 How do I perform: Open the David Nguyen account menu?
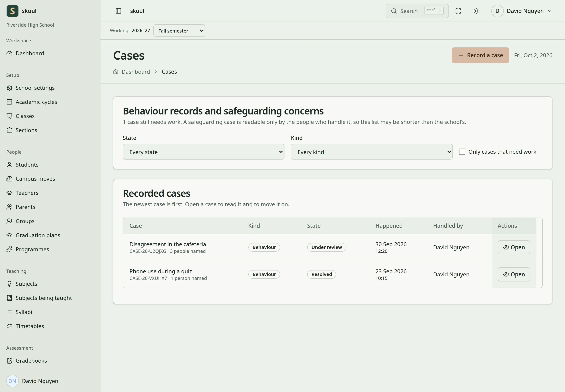click(522, 11)
